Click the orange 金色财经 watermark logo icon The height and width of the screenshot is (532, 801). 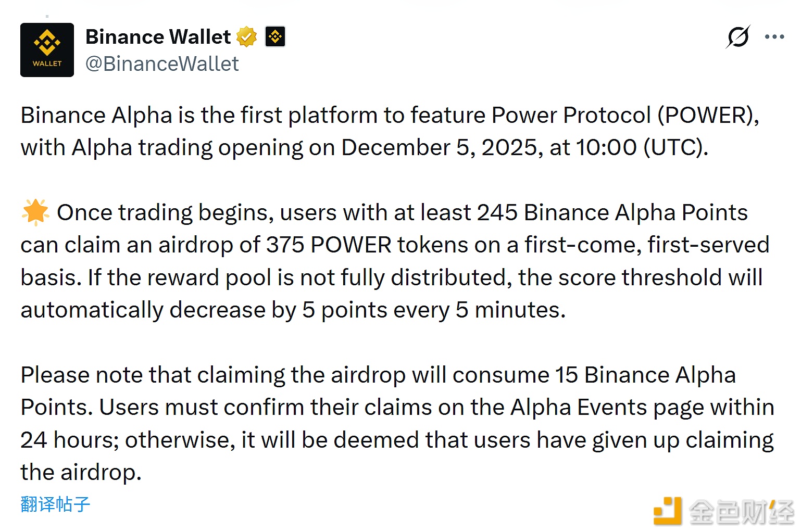point(667,511)
